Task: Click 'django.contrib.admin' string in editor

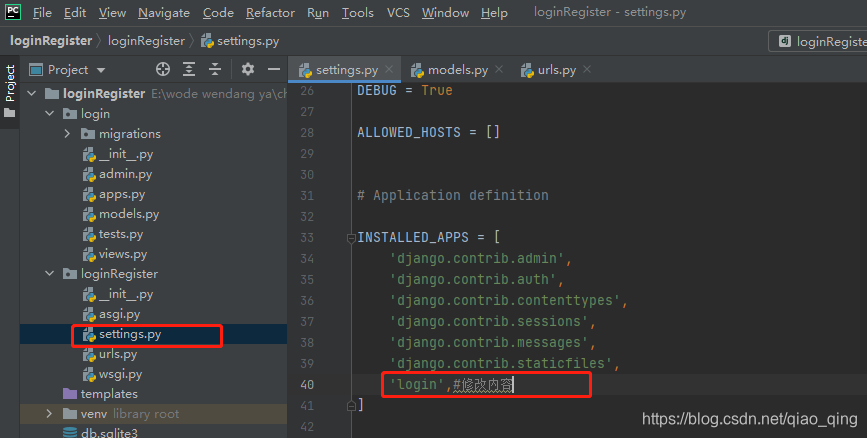Action: 477,258
